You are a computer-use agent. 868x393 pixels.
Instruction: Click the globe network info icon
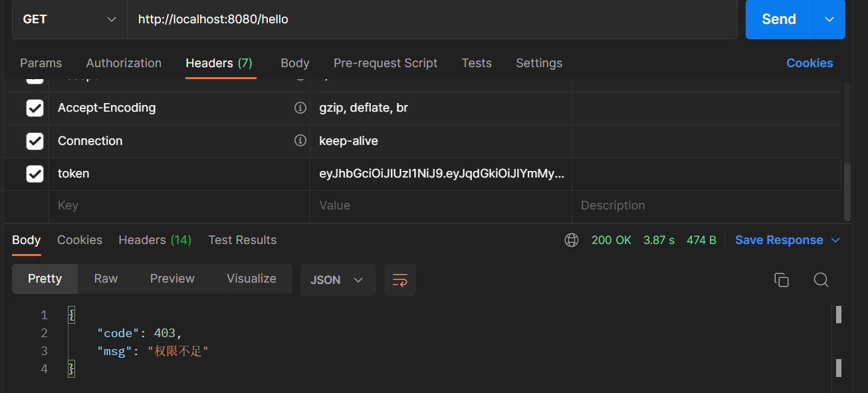click(x=572, y=240)
